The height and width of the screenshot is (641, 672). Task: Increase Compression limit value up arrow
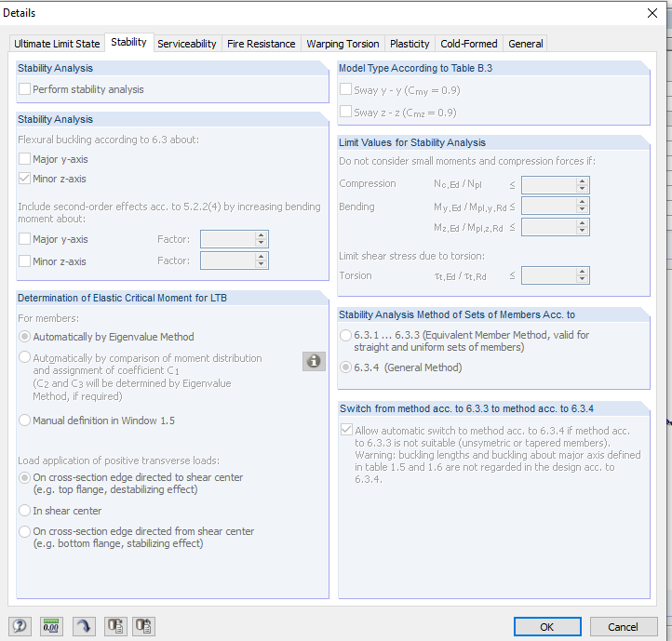(x=582, y=181)
